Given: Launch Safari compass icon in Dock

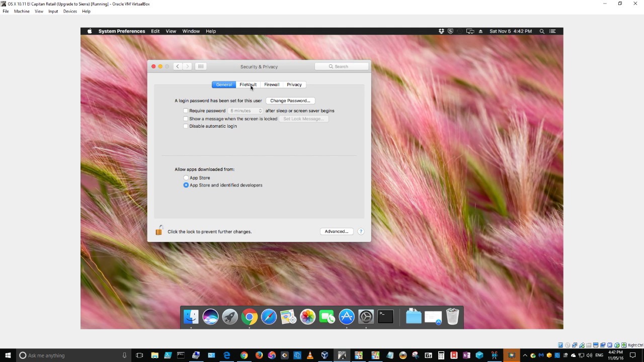Looking at the screenshot, I should [x=269, y=317].
